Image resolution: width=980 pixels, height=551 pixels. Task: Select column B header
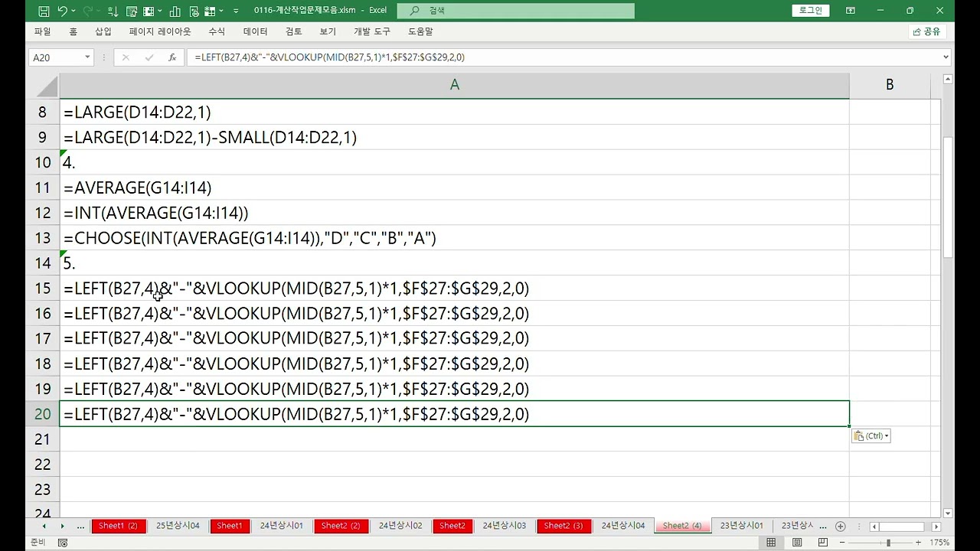(x=890, y=85)
